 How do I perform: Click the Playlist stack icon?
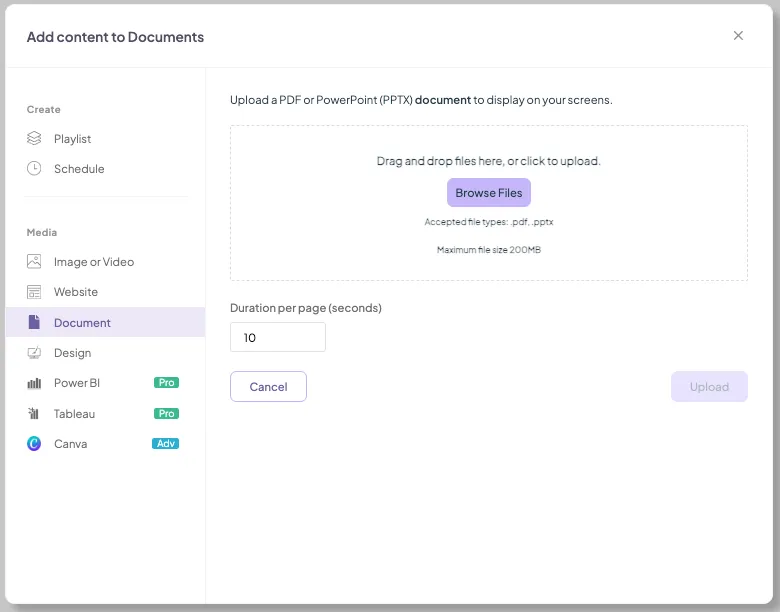tap(34, 138)
